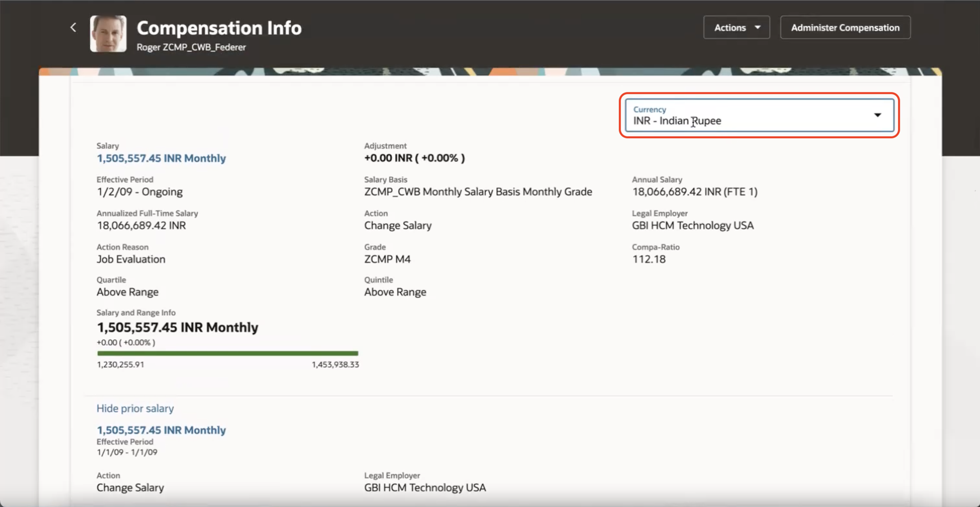
Task: Click the Actions button arrow icon
Action: (x=757, y=27)
